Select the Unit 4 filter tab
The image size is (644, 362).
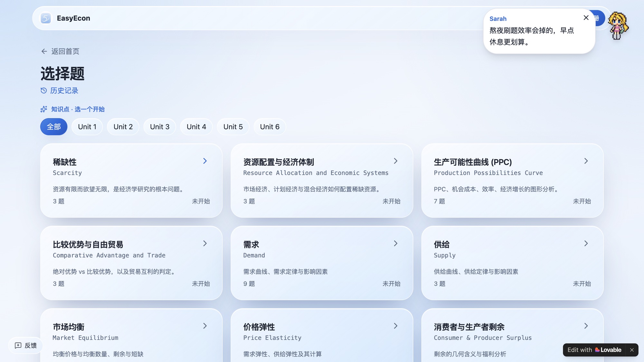[196, 127]
